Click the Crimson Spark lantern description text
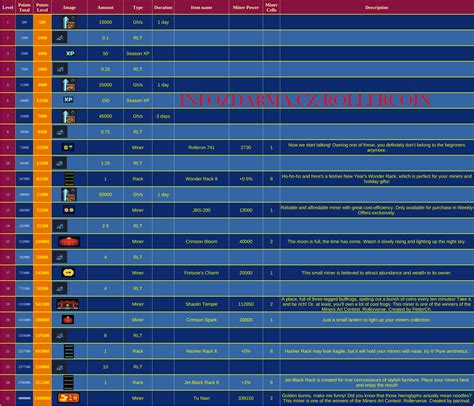The height and width of the screenshot is (406, 474). pyautogui.click(x=376, y=320)
